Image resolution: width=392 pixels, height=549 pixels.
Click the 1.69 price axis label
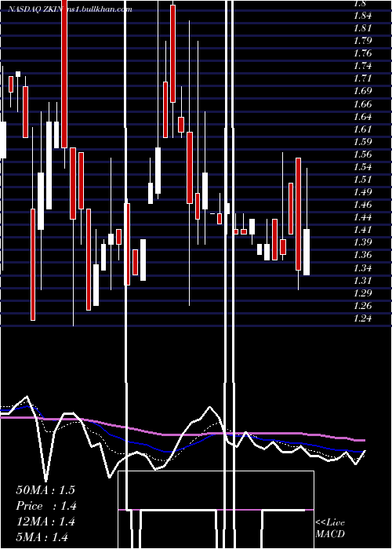362,91
